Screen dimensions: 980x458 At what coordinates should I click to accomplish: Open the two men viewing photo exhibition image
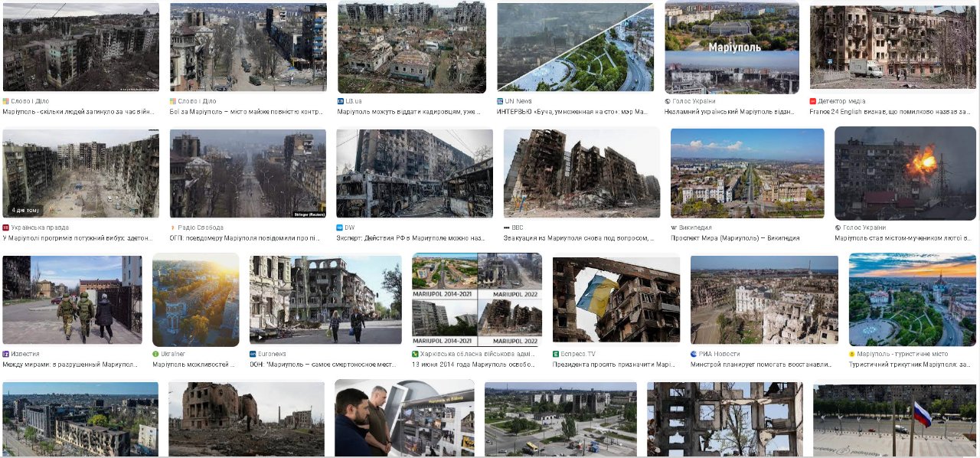tap(404, 419)
